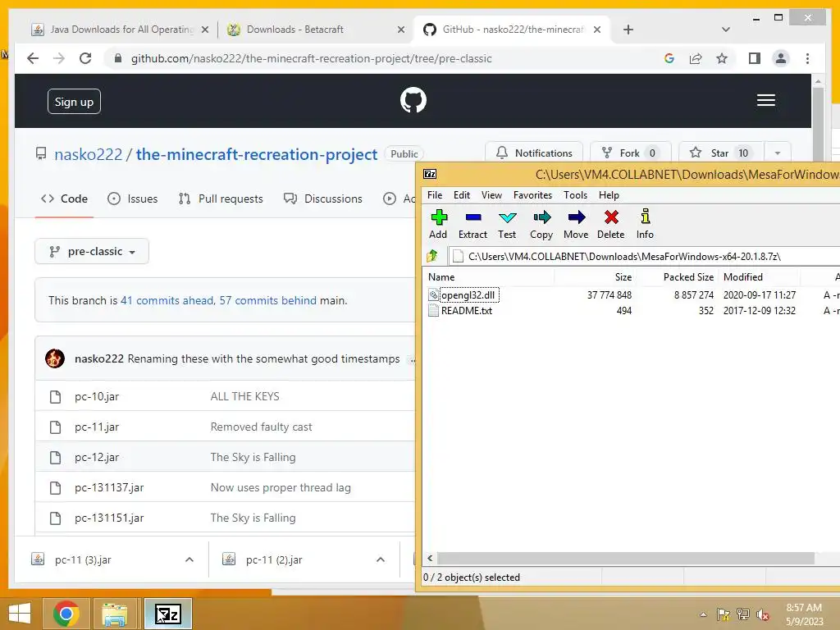
Task: Click the Notifications button
Action: 534,153
